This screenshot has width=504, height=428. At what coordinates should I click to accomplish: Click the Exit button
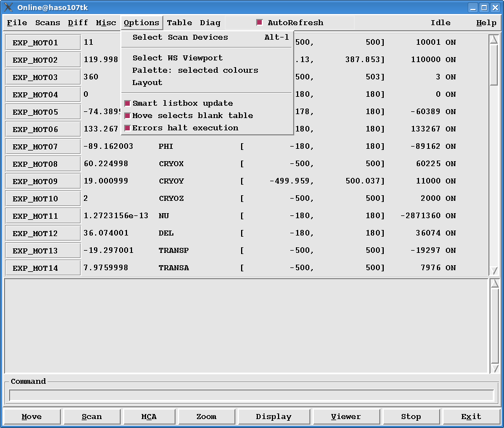(x=472, y=417)
